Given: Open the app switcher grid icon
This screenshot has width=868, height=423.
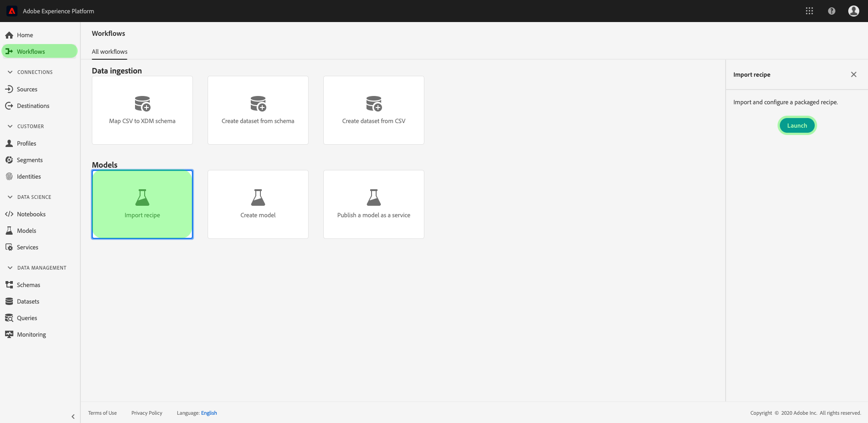Looking at the screenshot, I should tap(809, 11).
